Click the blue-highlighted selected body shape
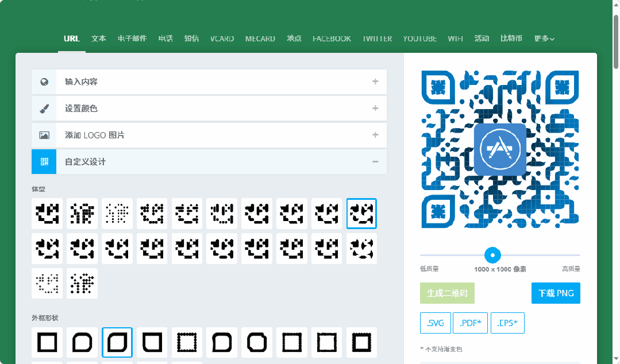The width and height of the screenshot is (620, 364). coord(361,214)
